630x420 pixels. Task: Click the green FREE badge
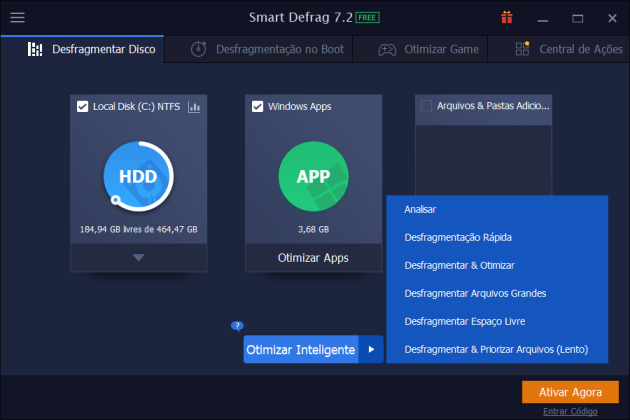click(367, 18)
